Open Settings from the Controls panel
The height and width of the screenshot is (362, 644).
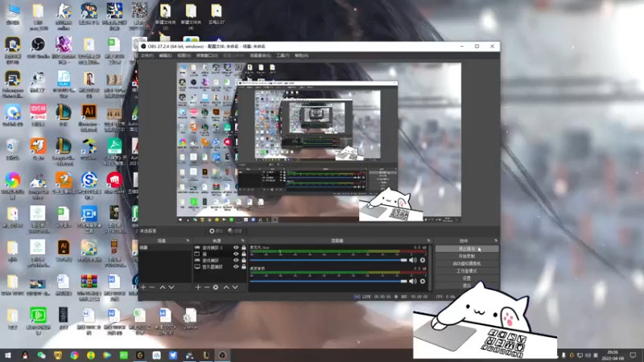point(467,278)
